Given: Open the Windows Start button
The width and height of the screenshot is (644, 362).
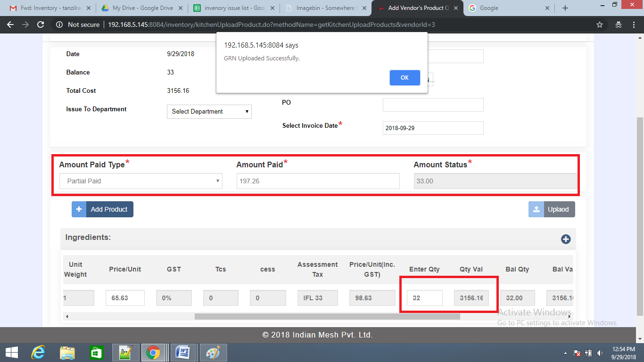Looking at the screenshot, I should [11, 353].
